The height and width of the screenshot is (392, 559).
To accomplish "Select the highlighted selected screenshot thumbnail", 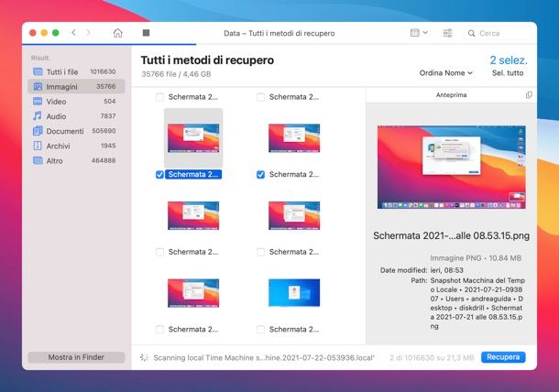I will click(x=193, y=138).
